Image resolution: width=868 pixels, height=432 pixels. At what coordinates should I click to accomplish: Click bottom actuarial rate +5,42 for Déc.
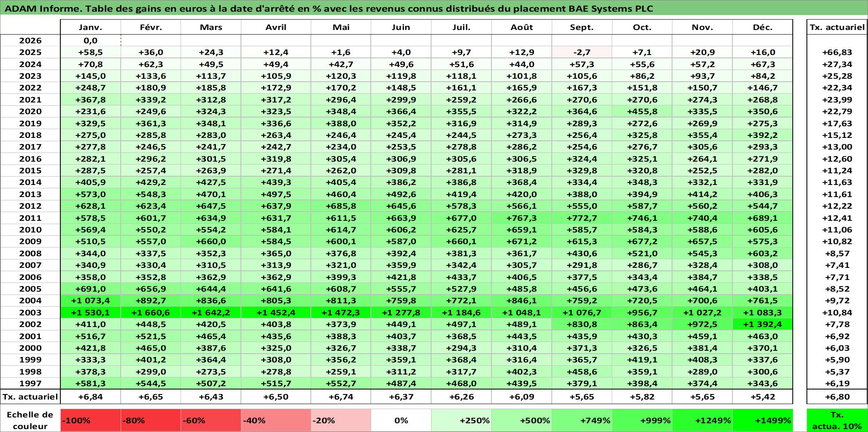point(763,397)
